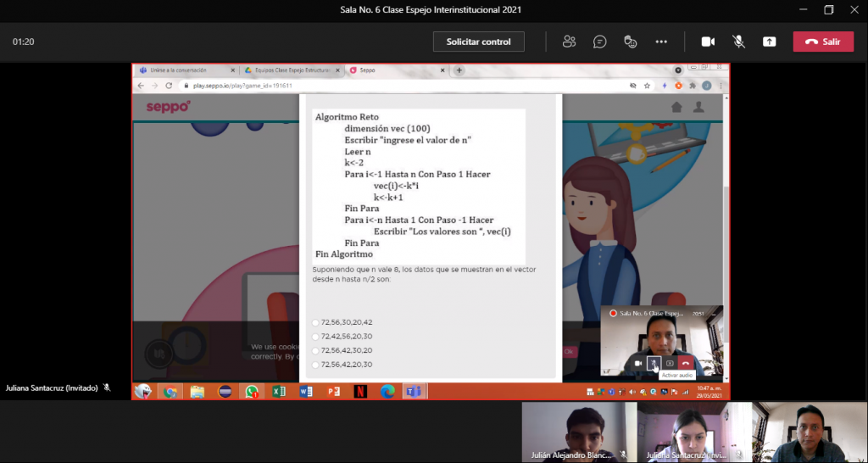Select answer 72,56,42,20,30

(315, 365)
